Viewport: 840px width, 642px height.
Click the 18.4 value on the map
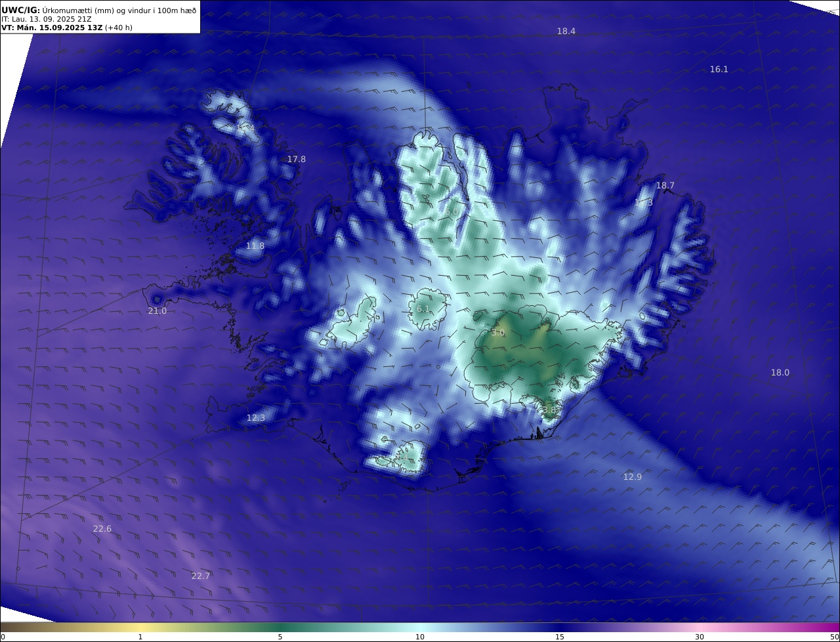[x=566, y=32]
